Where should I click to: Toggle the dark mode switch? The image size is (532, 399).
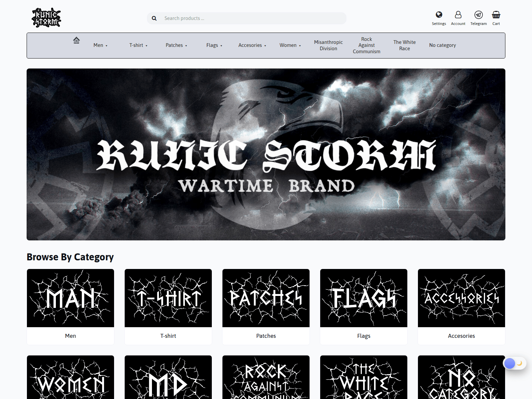click(514, 363)
